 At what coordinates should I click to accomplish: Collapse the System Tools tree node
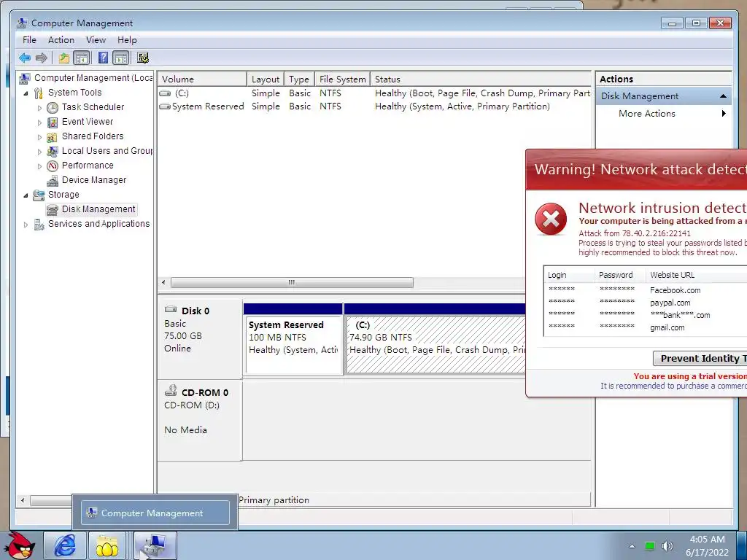[x=26, y=93]
